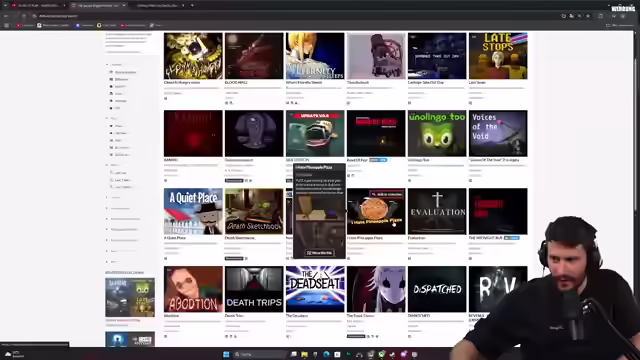Viewport: 640px width, 360px height.
Task: Switch to the first browser tab
Action: (x=38, y=5)
